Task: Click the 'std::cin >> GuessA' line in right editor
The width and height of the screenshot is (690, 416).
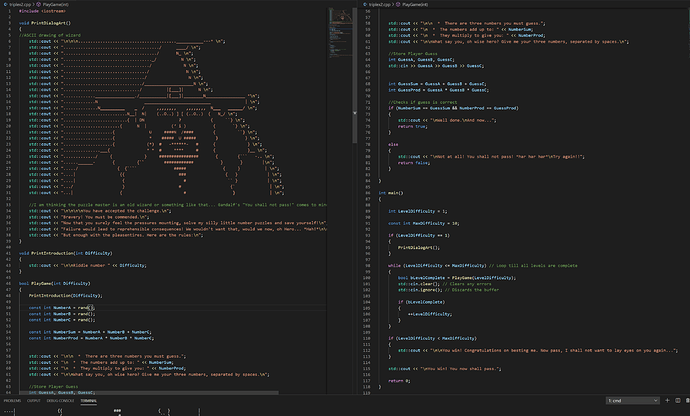Action: [436, 66]
